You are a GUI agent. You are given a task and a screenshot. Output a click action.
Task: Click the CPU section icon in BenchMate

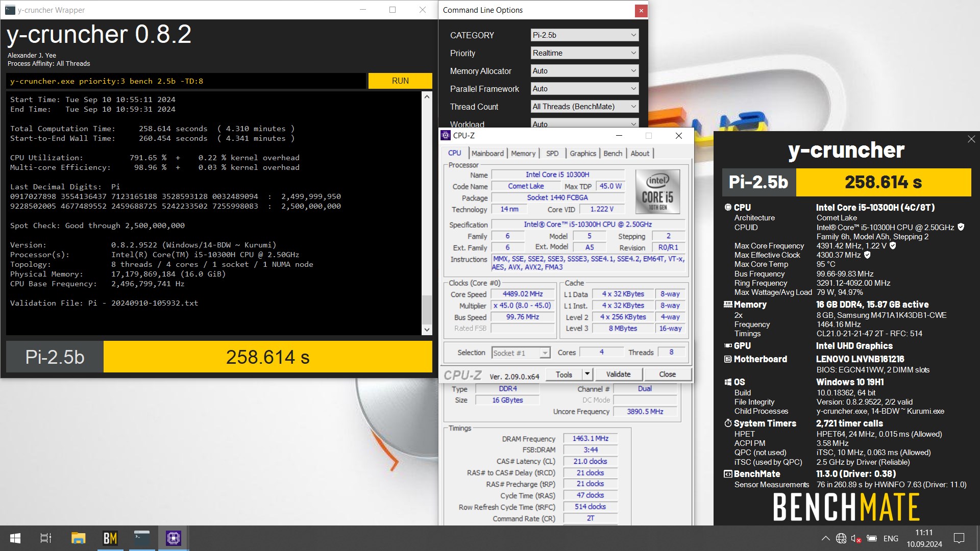(x=728, y=208)
